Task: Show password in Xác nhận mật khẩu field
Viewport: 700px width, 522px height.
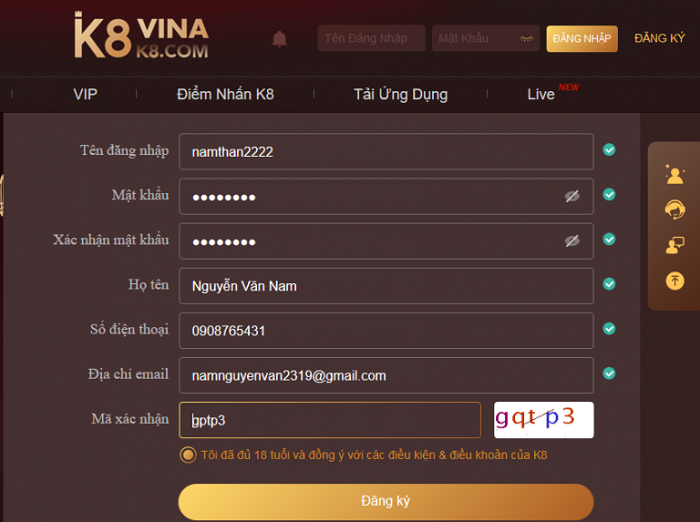Action: pyautogui.click(x=572, y=241)
